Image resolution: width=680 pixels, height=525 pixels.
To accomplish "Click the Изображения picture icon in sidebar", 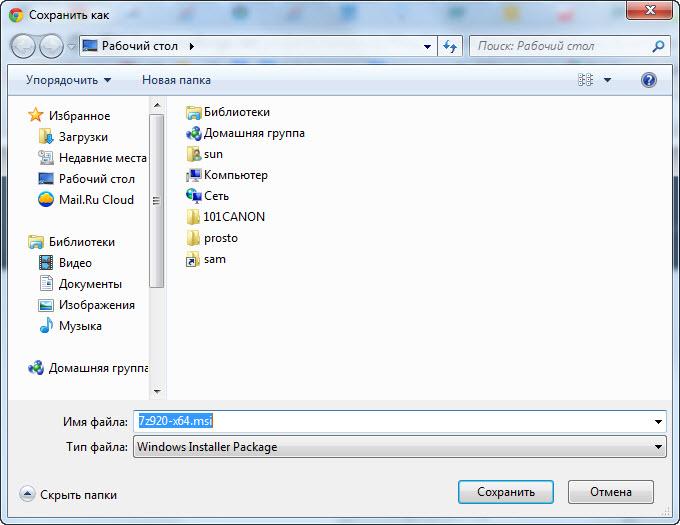I will 46,305.
